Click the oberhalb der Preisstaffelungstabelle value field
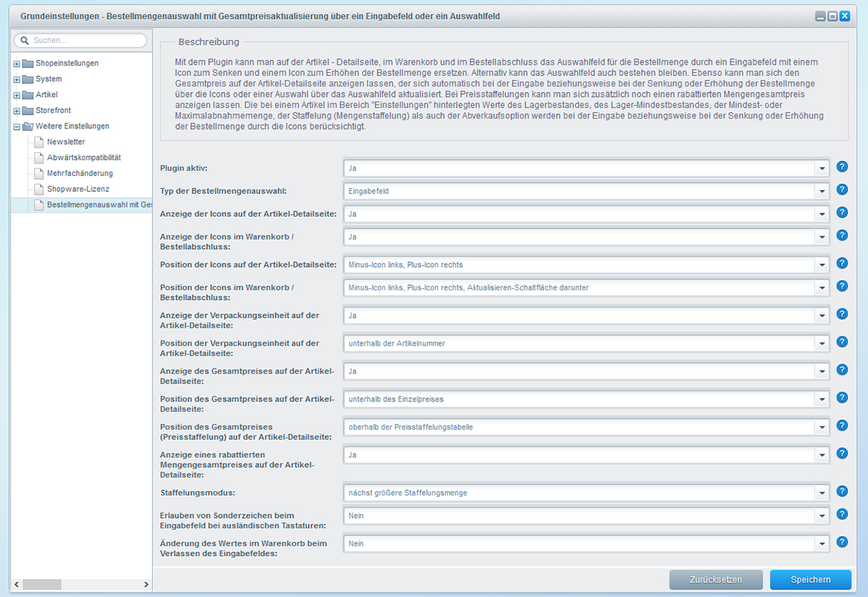This screenshot has width=868, height=597. coord(580,427)
